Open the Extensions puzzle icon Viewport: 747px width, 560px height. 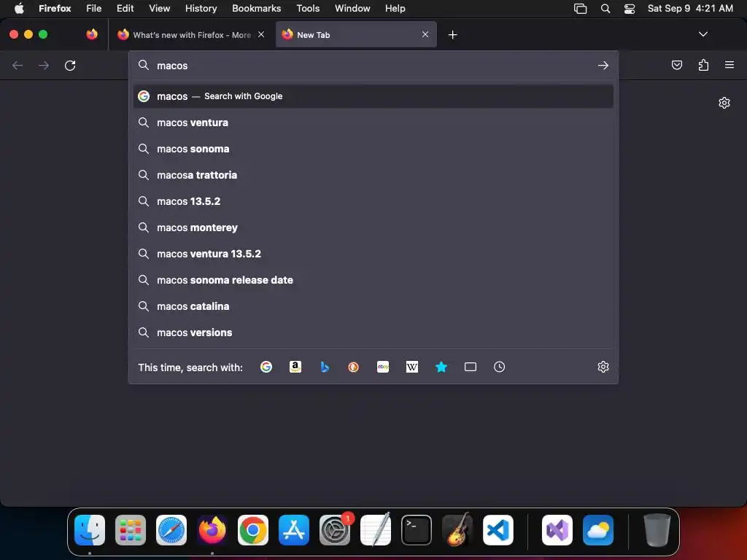pos(703,65)
